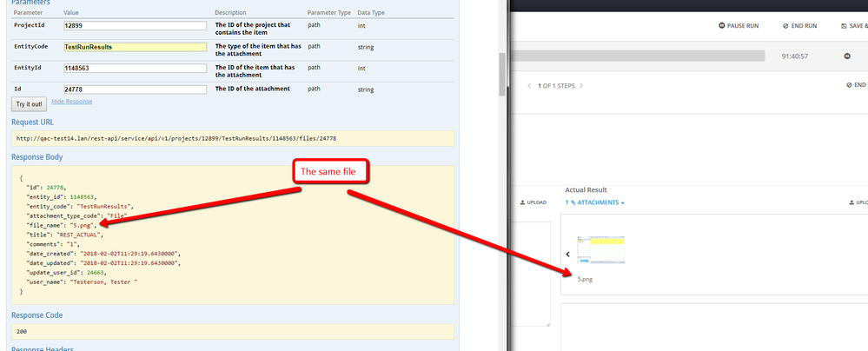Click the END RUN button
The height and width of the screenshot is (351, 868).
pos(800,26)
